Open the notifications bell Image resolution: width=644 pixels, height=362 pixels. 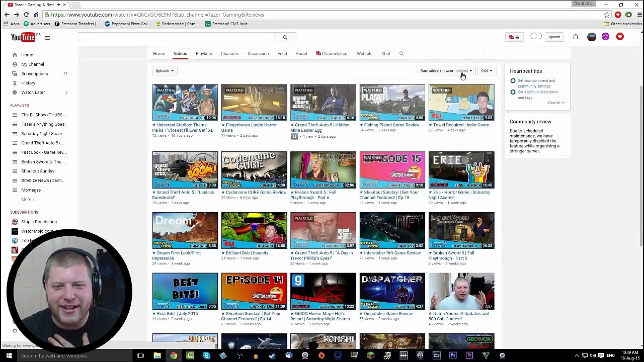pyautogui.click(x=576, y=37)
